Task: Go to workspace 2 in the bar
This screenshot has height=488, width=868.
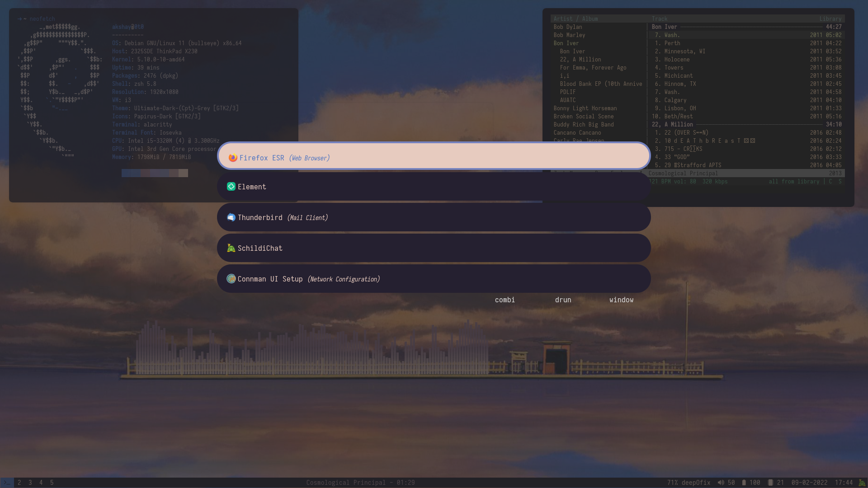Action: [x=19, y=483]
